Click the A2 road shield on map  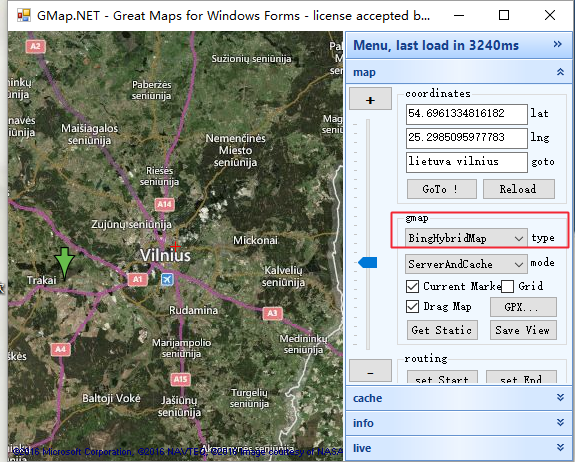click(36, 46)
